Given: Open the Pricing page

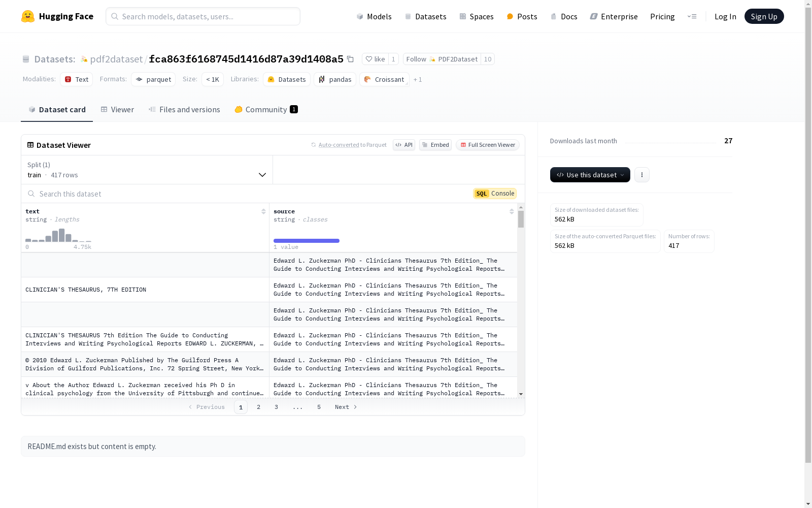Looking at the screenshot, I should pyautogui.click(x=662, y=16).
